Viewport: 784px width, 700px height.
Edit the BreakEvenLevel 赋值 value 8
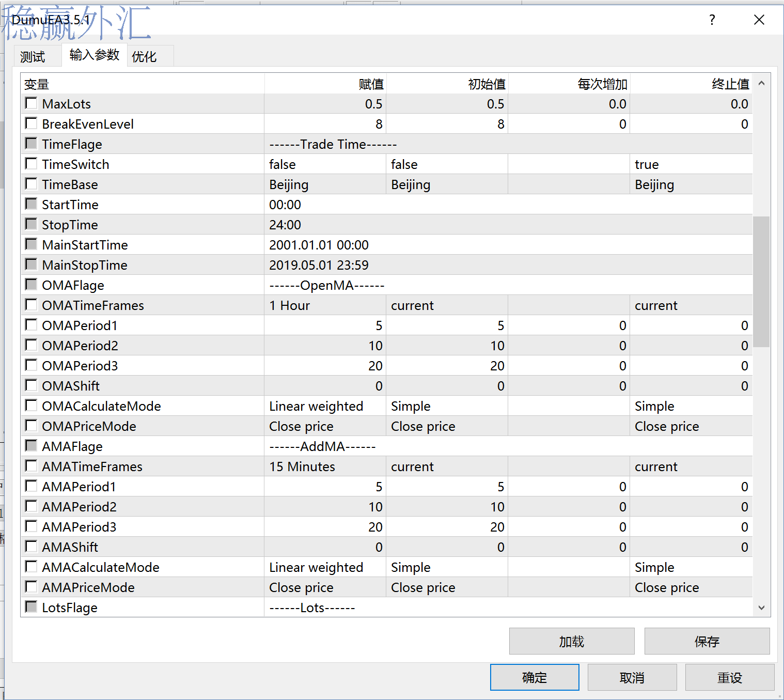[x=325, y=123]
